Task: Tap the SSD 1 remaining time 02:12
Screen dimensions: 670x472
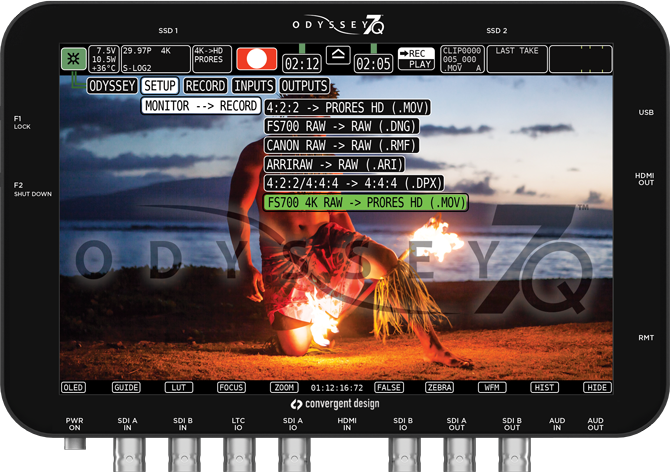Action: click(302, 64)
